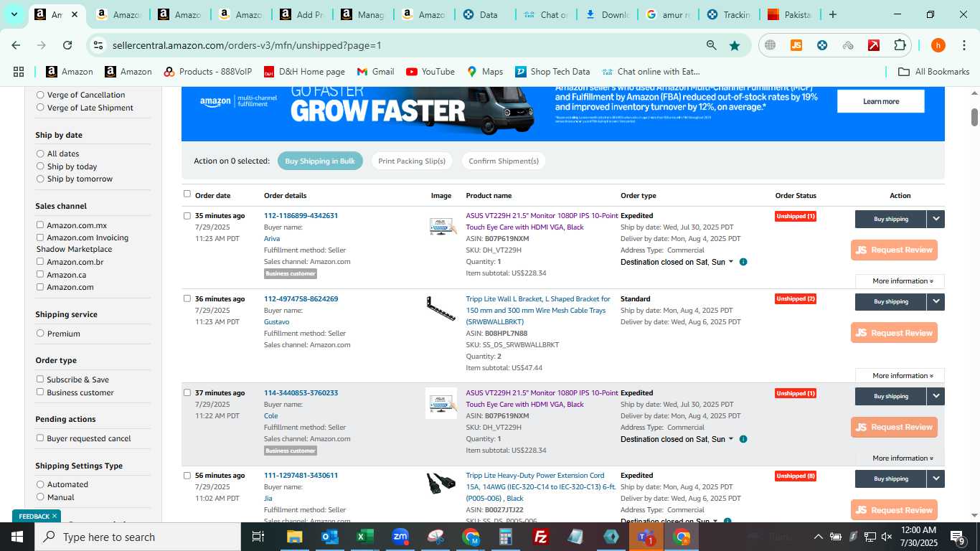Open the Task View taskbar icon

pyautogui.click(x=258, y=537)
